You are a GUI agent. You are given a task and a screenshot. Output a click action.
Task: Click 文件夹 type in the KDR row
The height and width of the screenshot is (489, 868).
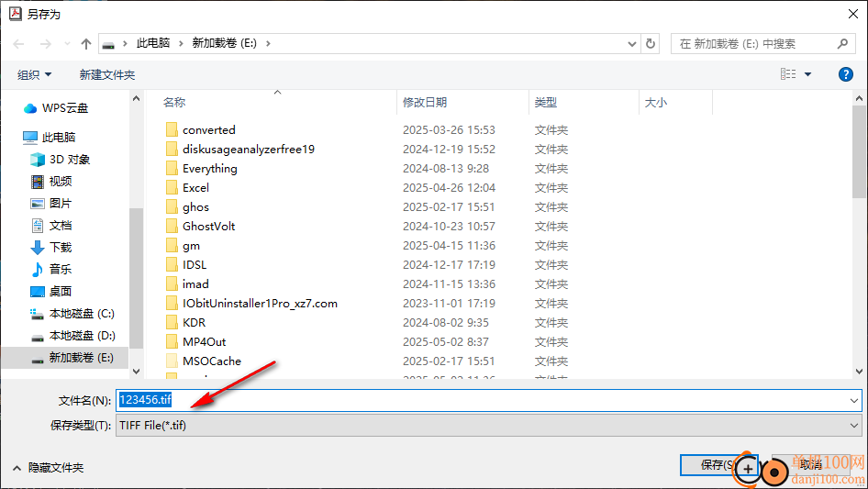(x=551, y=322)
